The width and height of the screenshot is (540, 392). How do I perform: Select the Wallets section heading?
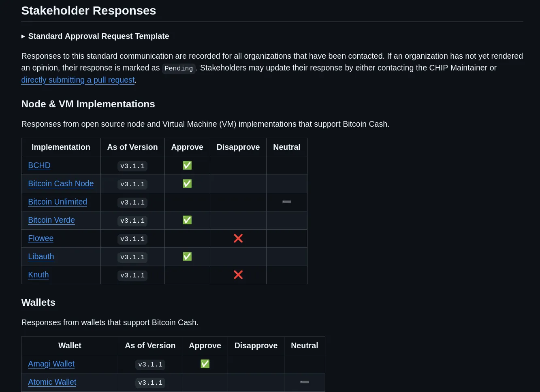38,302
